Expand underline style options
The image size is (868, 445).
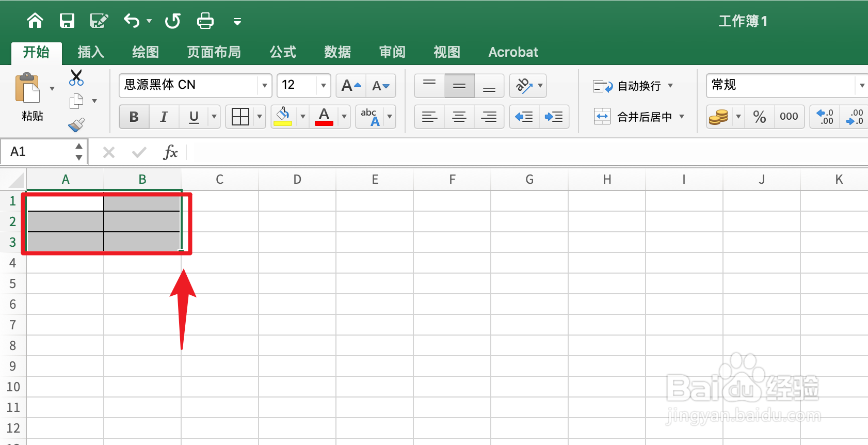[214, 117]
